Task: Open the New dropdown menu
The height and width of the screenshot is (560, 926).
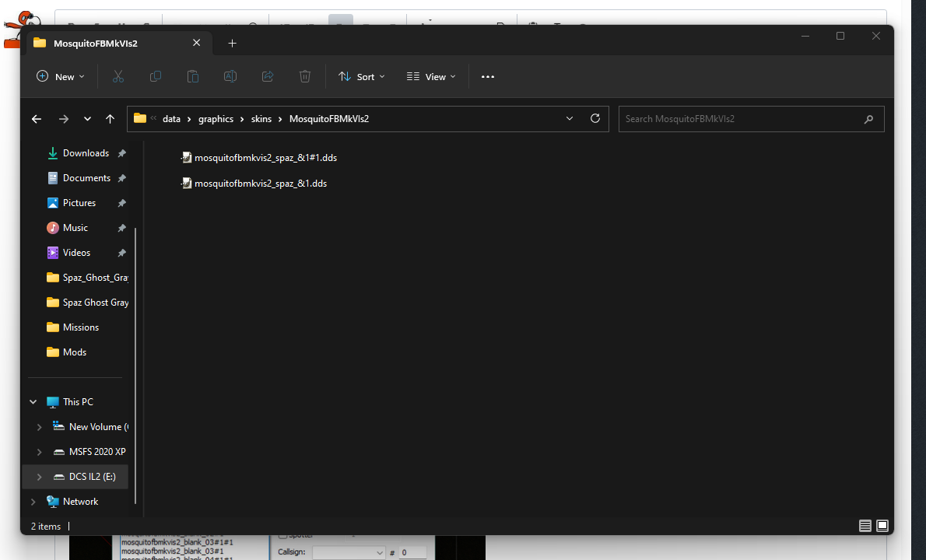Action: [x=60, y=77]
